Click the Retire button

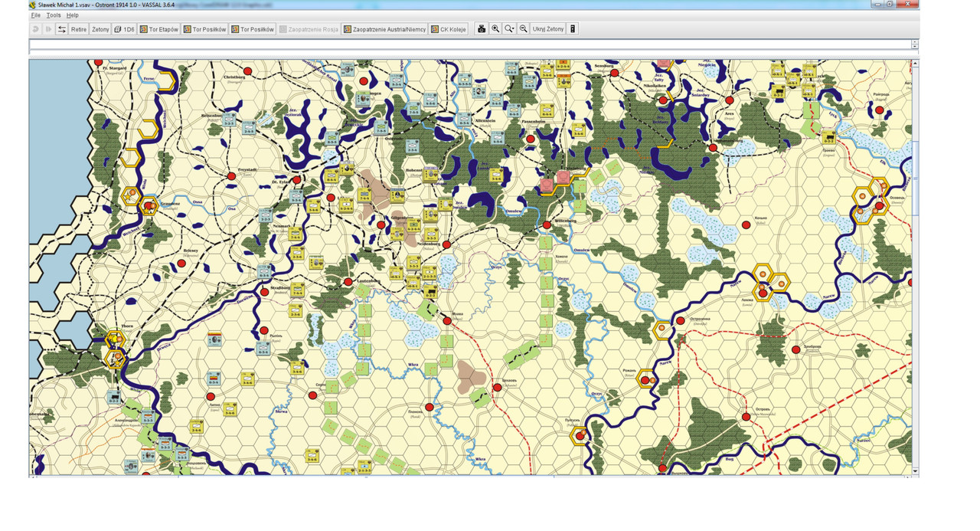(79, 29)
